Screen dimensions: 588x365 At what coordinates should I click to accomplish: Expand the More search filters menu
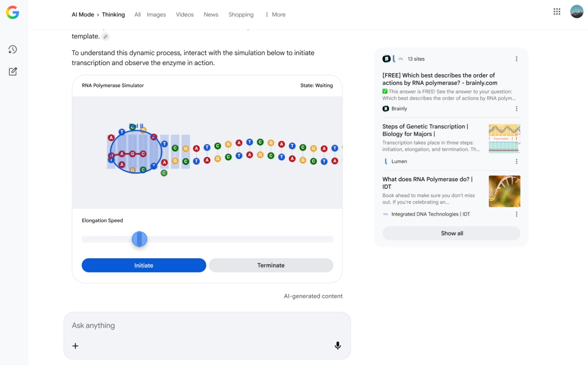(x=275, y=15)
